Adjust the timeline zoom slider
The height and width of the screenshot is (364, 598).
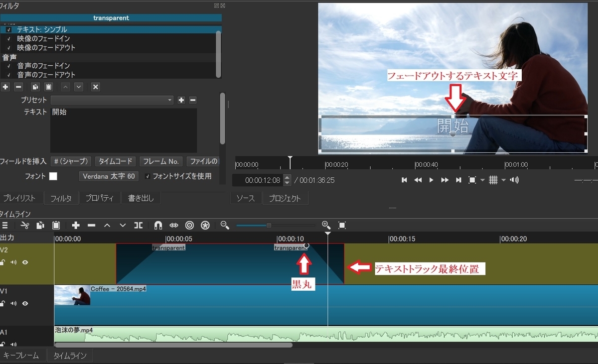(x=269, y=226)
